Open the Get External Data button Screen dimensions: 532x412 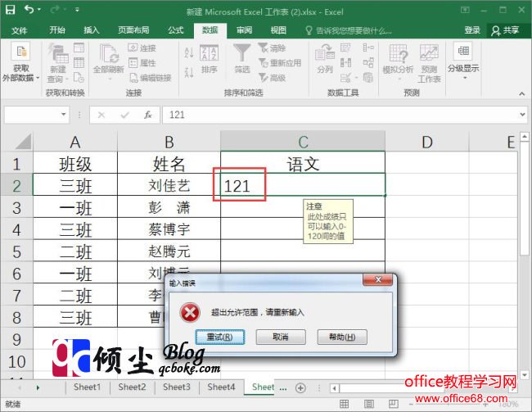tap(20, 62)
